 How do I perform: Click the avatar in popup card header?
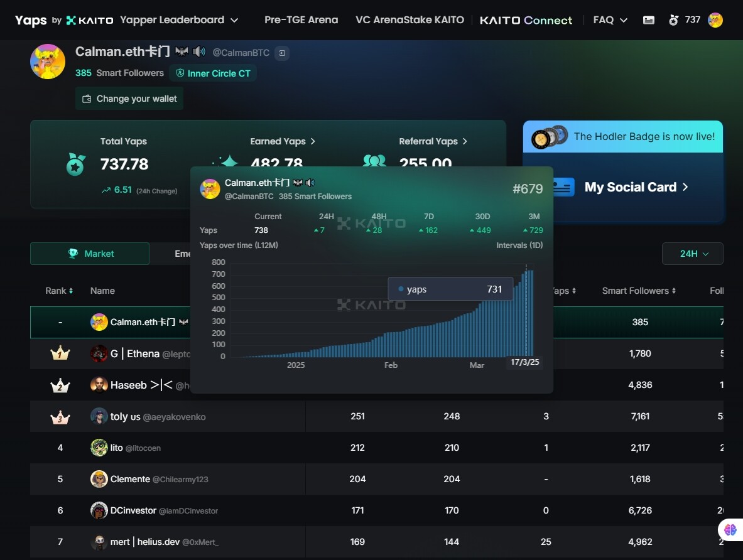pyautogui.click(x=210, y=189)
